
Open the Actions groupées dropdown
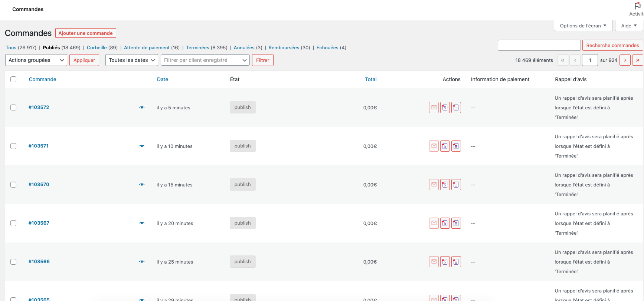(36, 60)
